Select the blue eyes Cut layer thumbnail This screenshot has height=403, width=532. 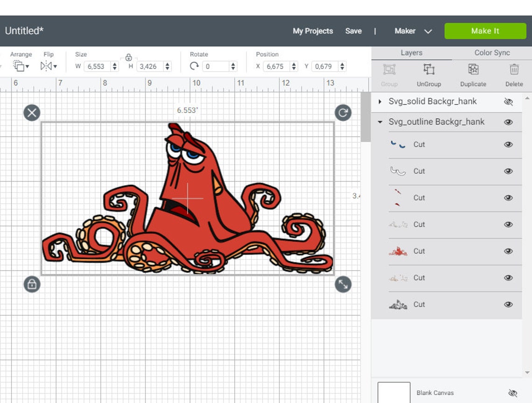[x=398, y=145]
